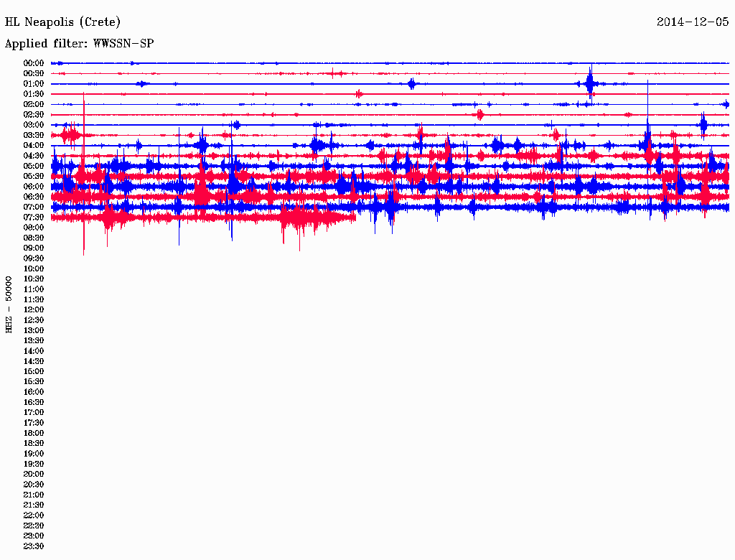Select the 20:00 time label
The width and height of the screenshot is (735, 560).
34,474
